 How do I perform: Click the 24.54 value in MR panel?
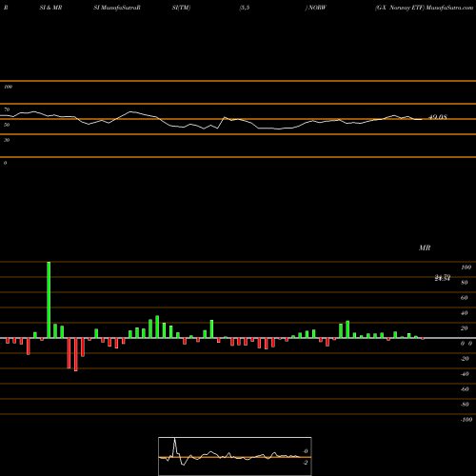click(x=443, y=278)
